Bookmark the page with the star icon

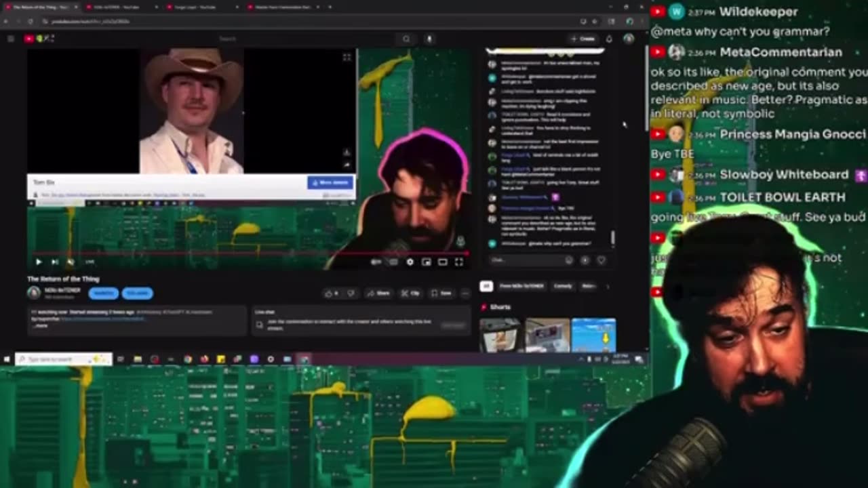click(x=594, y=21)
